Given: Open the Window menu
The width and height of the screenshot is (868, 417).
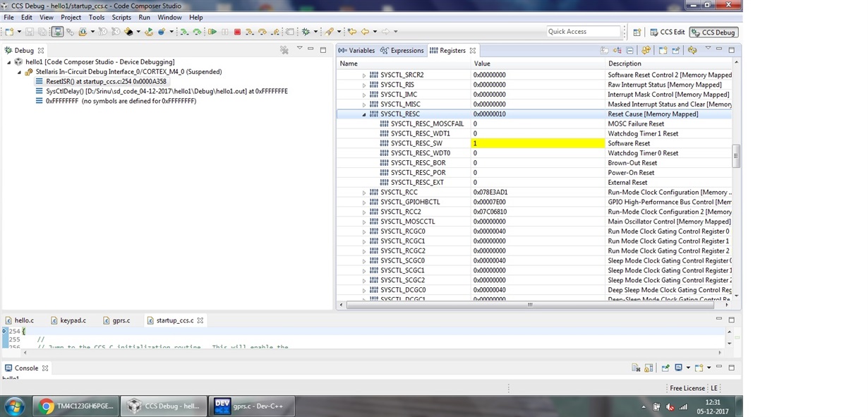Looking at the screenshot, I should click(x=169, y=18).
